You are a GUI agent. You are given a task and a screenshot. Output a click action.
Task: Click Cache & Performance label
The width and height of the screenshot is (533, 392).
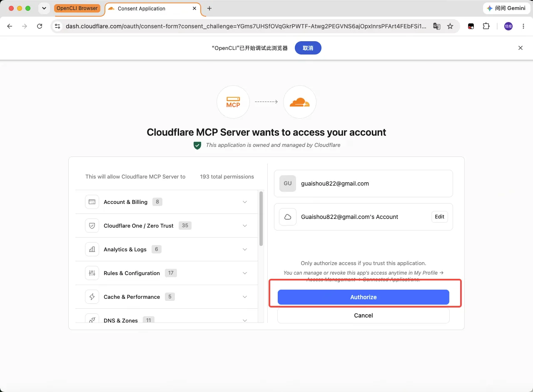point(132,297)
